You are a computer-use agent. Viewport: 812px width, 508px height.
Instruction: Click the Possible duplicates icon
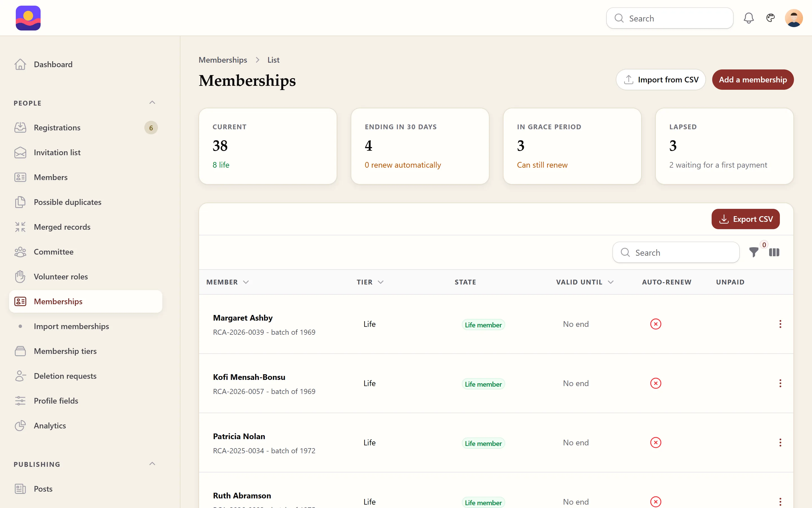click(20, 202)
